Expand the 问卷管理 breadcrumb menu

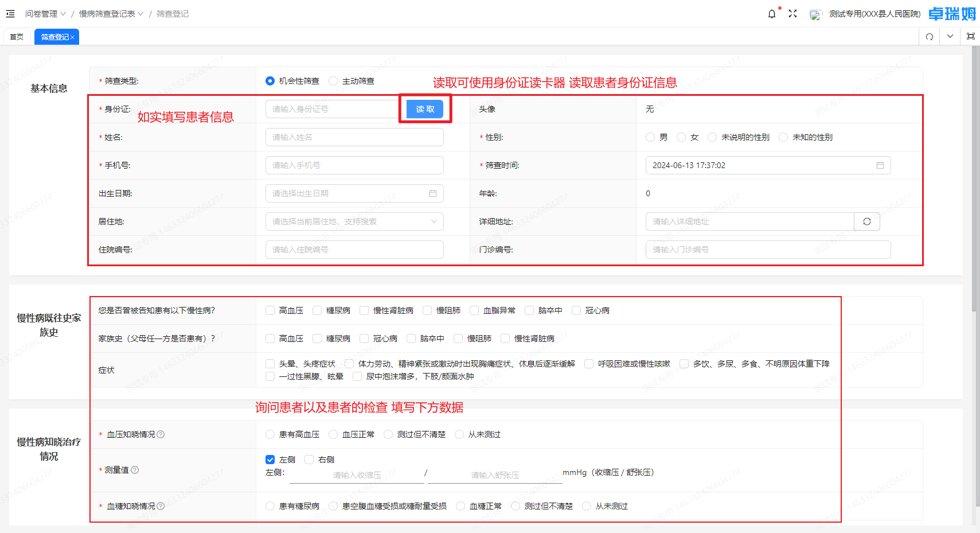[45, 13]
